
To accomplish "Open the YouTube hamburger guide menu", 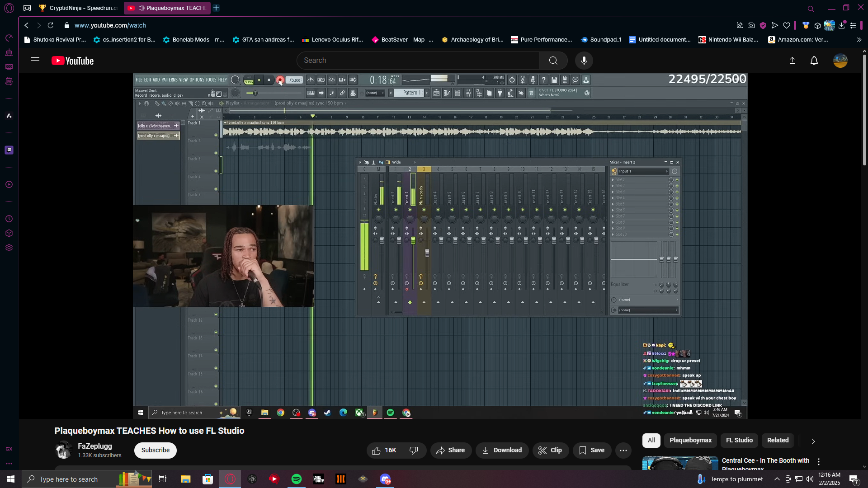I will pyautogui.click(x=35, y=61).
